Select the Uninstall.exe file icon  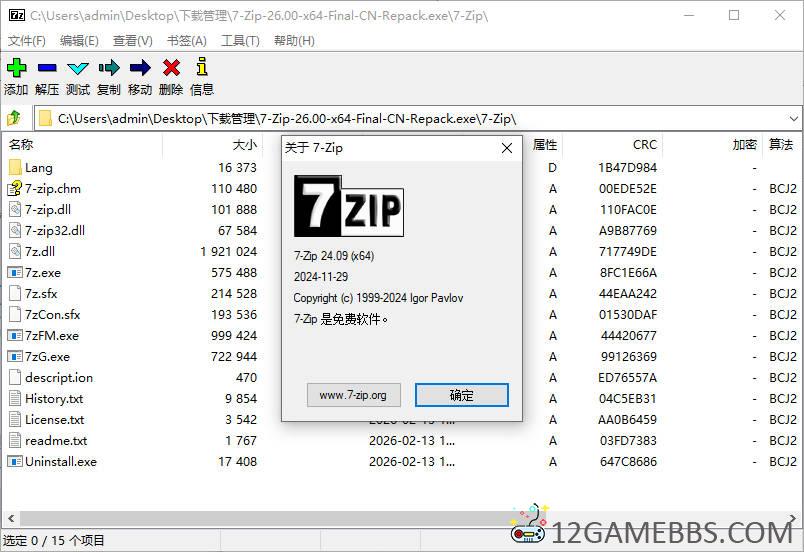[x=15, y=461]
